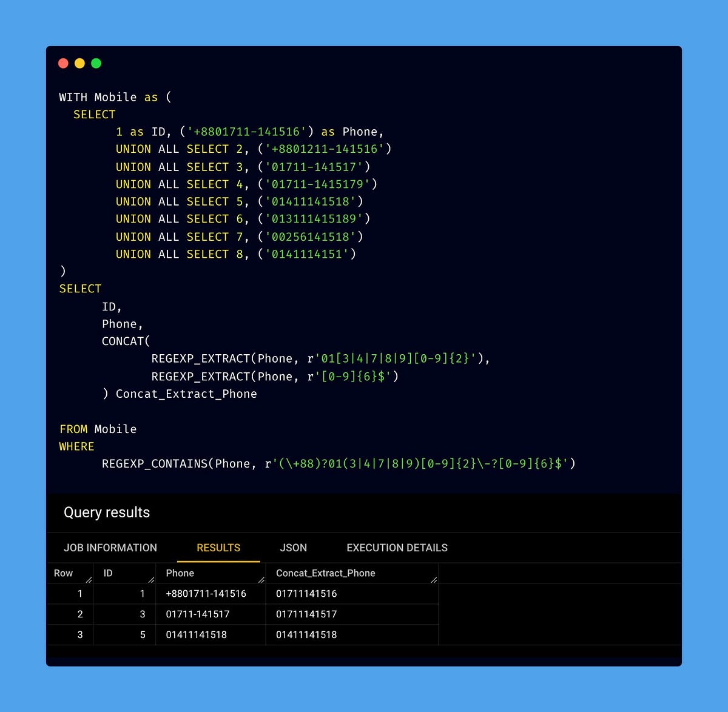
Task: Select result row 3 with ID 5
Action: click(x=143, y=634)
